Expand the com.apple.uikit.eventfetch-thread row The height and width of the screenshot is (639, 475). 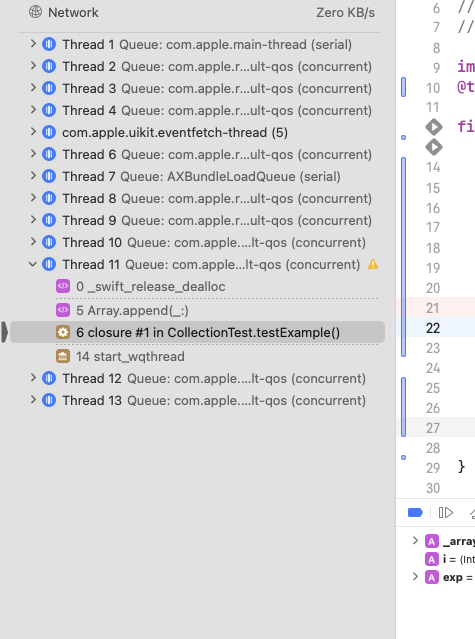[x=33, y=132]
